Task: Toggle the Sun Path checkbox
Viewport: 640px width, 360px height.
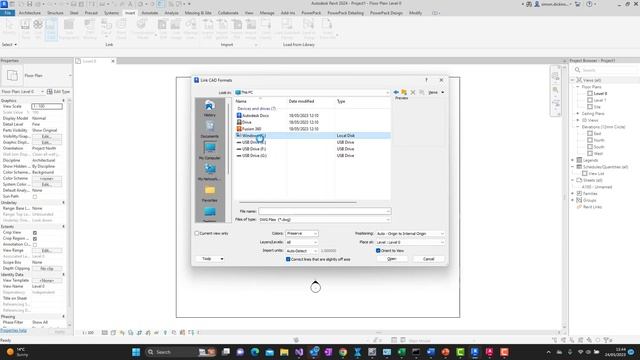Action: (35, 197)
